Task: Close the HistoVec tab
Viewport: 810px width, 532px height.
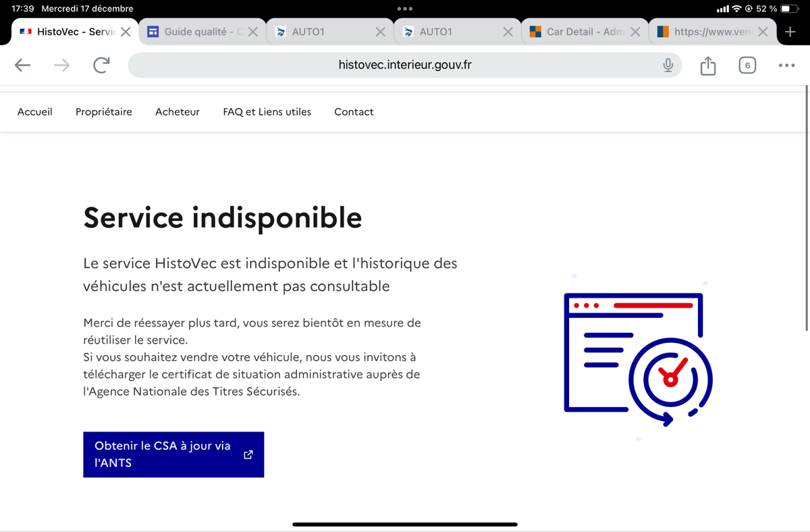Action: [126, 32]
